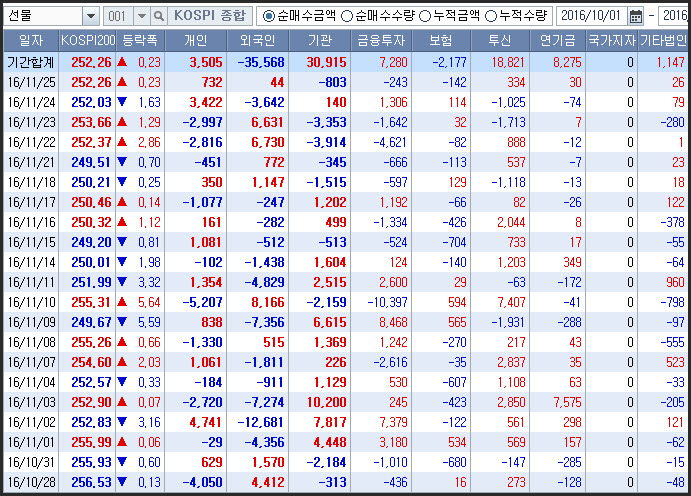Click pension fund value 7,575
This screenshot has width=691, height=496.
(567, 402)
